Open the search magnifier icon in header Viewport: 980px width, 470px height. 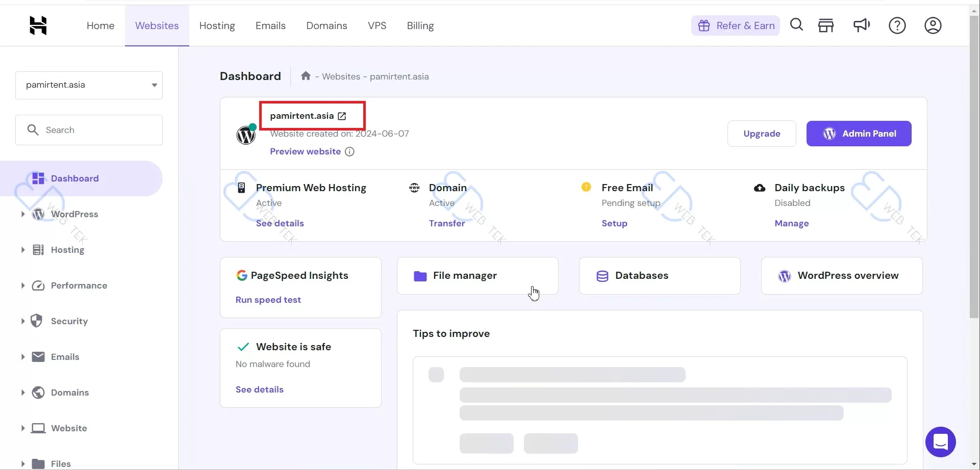[x=796, y=25]
